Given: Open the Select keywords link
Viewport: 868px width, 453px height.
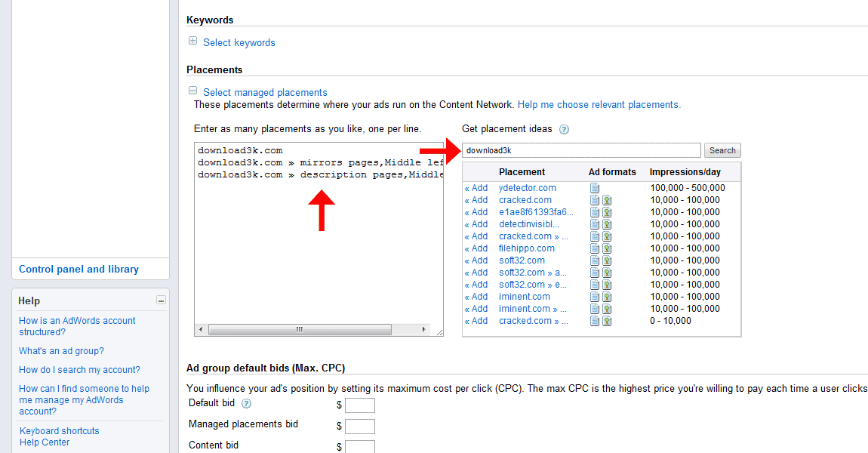Looking at the screenshot, I should click(239, 42).
